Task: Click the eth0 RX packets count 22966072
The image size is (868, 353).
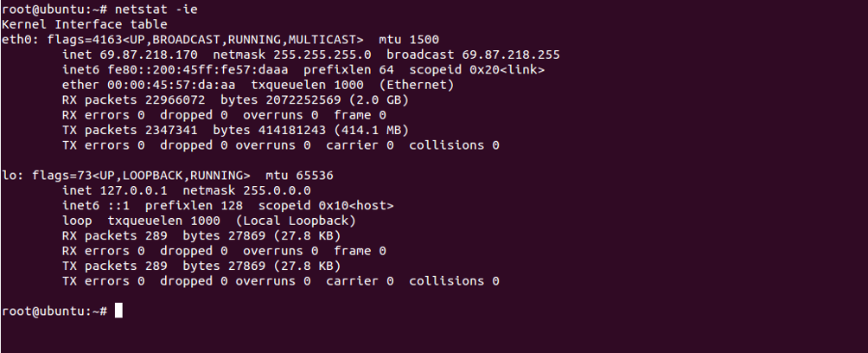Action: pyautogui.click(x=175, y=99)
